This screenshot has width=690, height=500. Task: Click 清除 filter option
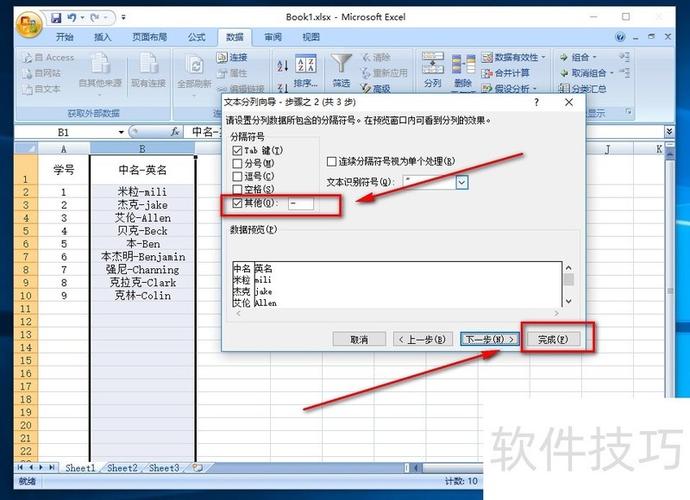[x=377, y=57]
